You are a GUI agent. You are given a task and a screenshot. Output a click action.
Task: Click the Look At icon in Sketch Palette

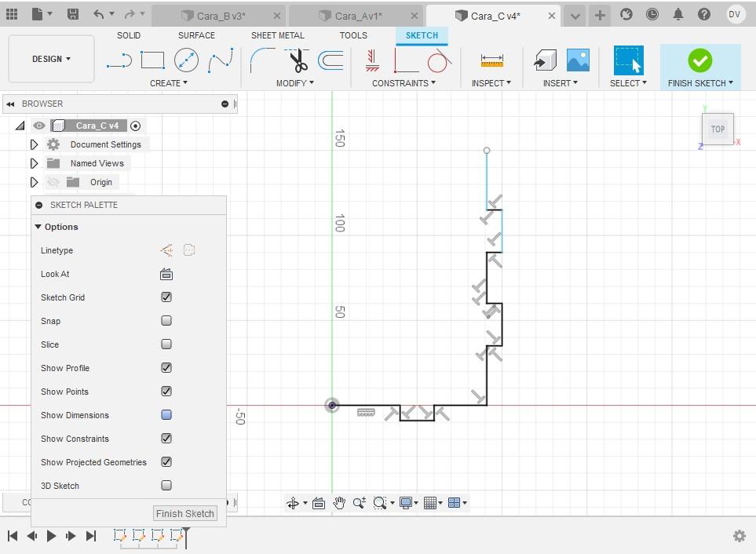(166, 274)
